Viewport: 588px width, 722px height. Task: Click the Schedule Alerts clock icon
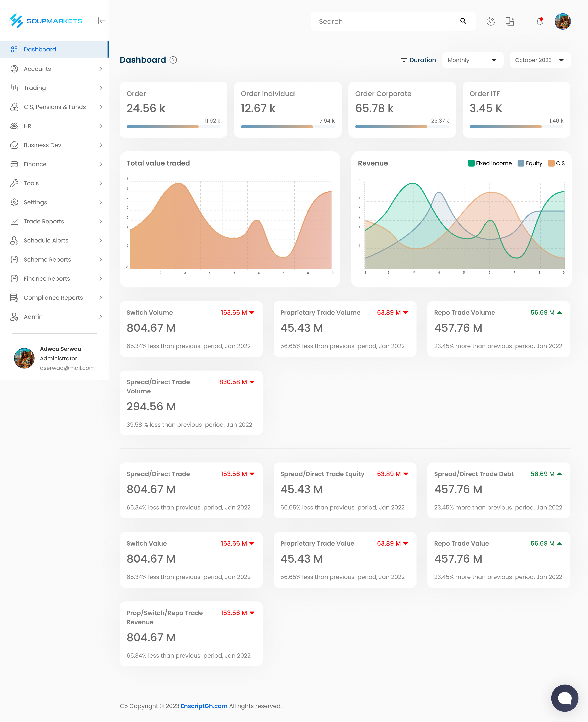pos(14,240)
